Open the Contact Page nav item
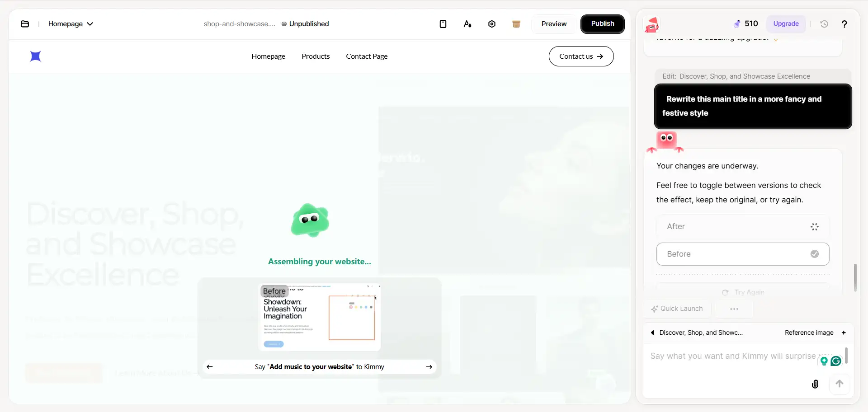Viewport: 868px width, 412px height. click(x=367, y=56)
